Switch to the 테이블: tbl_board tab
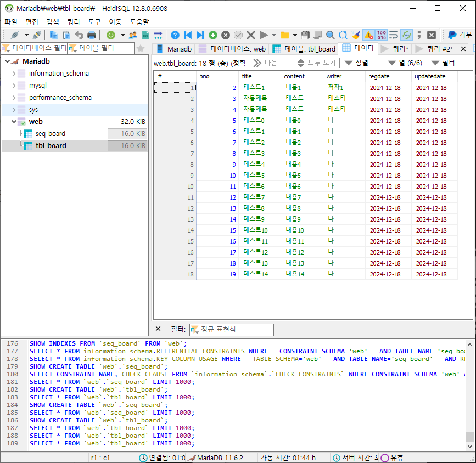Image resolution: width=476 pixels, height=463 pixels. [x=304, y=49]
